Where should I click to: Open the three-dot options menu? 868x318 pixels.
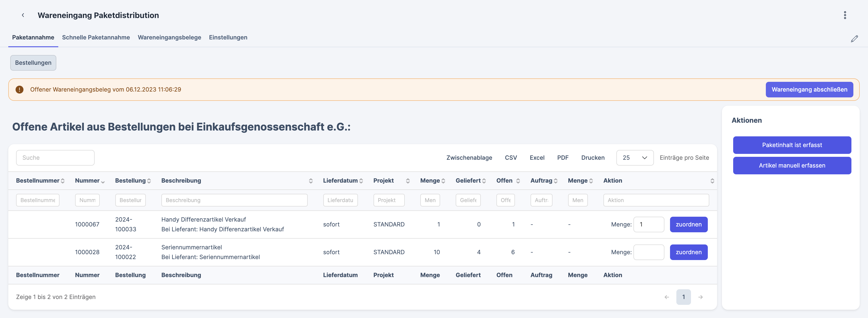tap(845, 15)
